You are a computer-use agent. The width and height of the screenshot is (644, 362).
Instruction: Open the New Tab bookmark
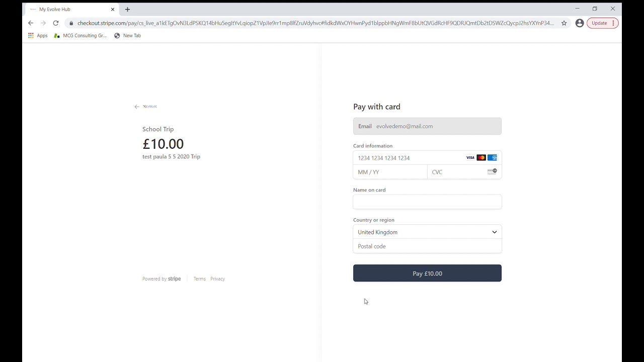(x=128, y=36)
